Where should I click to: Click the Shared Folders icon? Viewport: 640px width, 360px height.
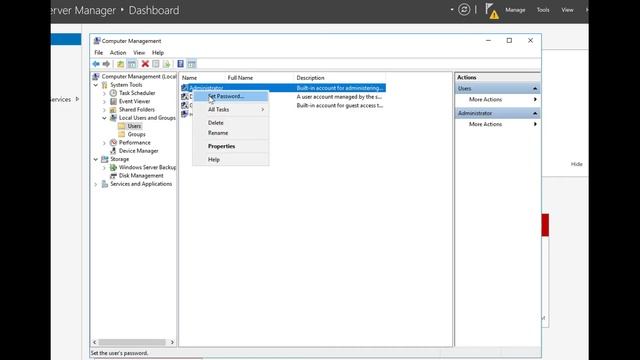(x=113, y=109)
